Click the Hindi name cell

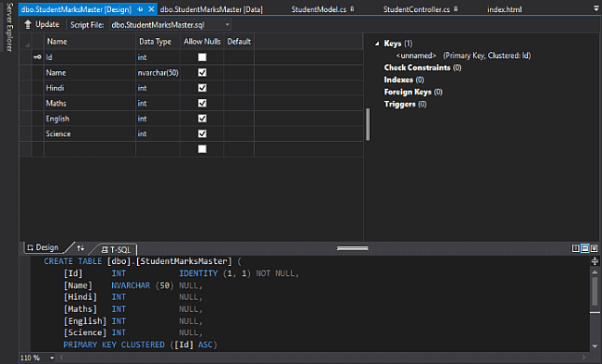(x=90, y=88)
